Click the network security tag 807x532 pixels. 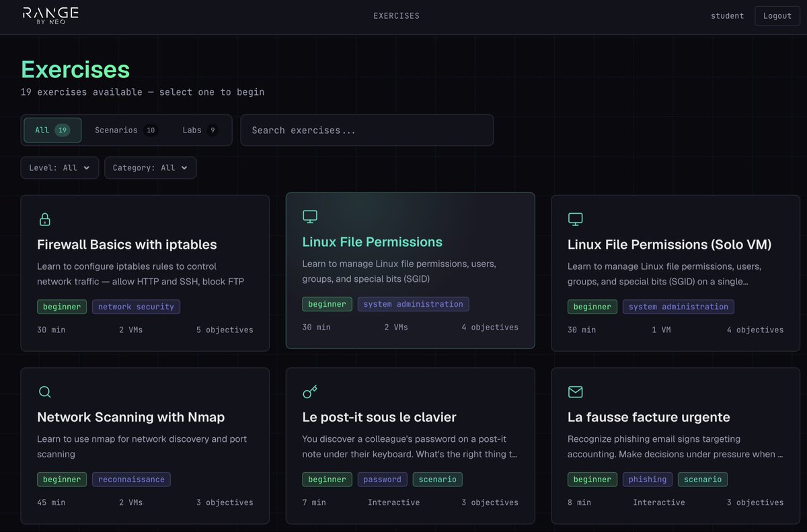tap(136, 307)
